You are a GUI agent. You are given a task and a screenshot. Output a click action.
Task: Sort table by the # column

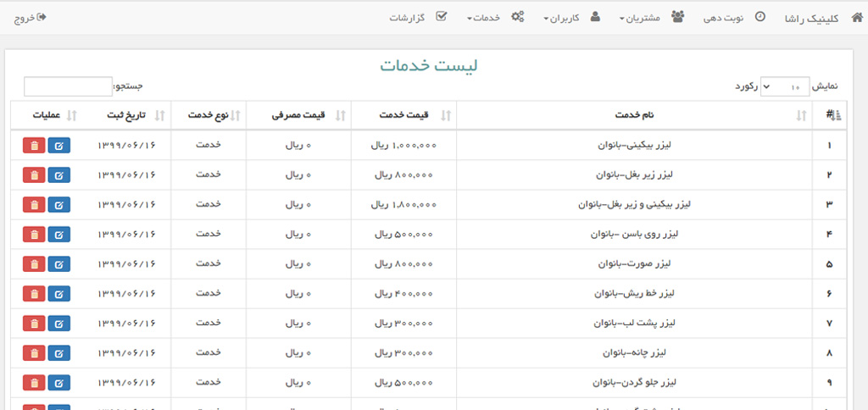pyautogui.click(x=829, y=115)
